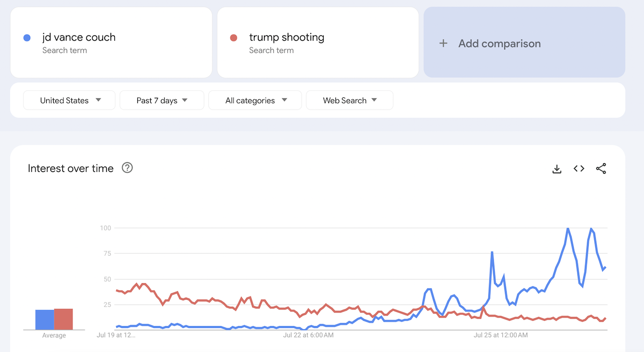
Task: Click the Jul 22 at 6:00 AM label
Action: point(309,335)
